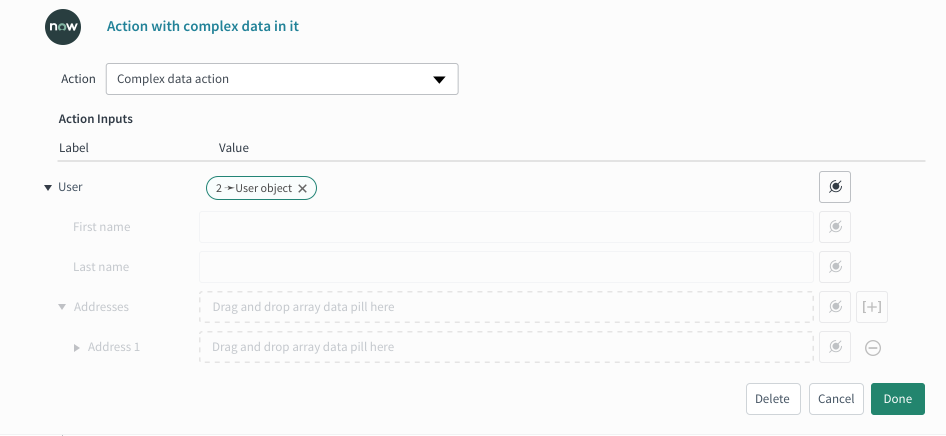Click the Delete button

tap(773, 399)
